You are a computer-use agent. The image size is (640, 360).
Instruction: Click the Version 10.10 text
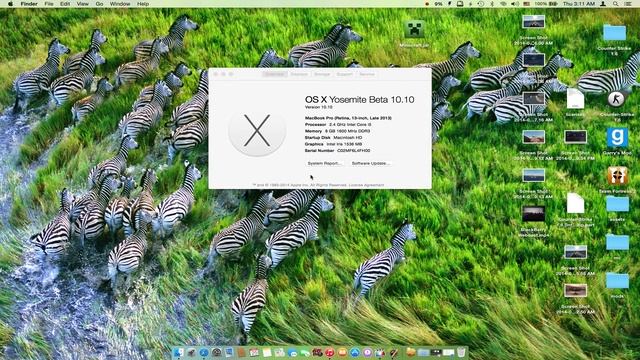click(319, 107)
